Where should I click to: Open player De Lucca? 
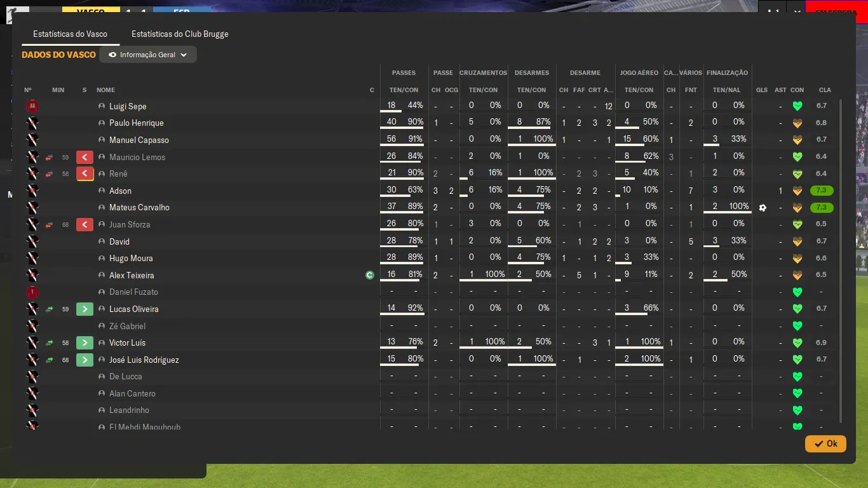126,377
